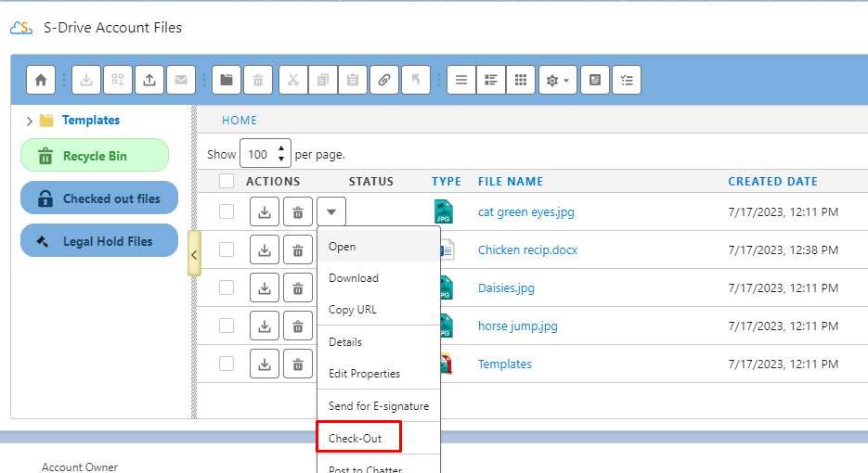The image size is (868, 473).
Task: Choose Check-Out from the context menu
Action: [356, 438]
